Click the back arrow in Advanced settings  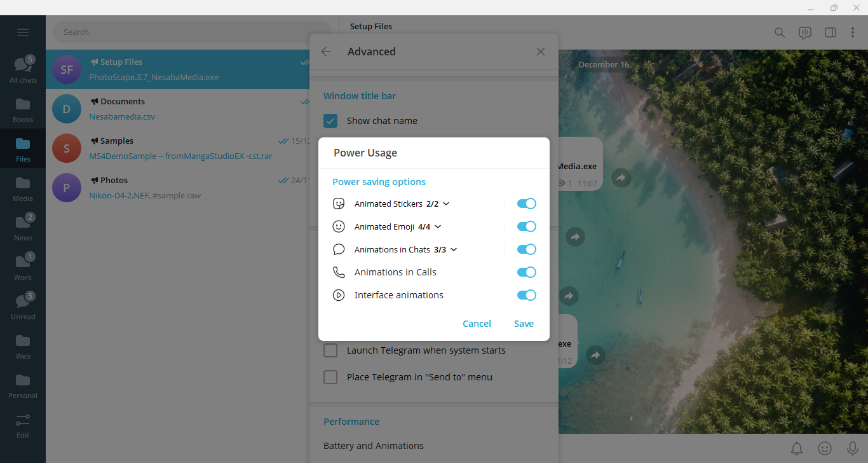pyautogui.click(x=326, y=52)
